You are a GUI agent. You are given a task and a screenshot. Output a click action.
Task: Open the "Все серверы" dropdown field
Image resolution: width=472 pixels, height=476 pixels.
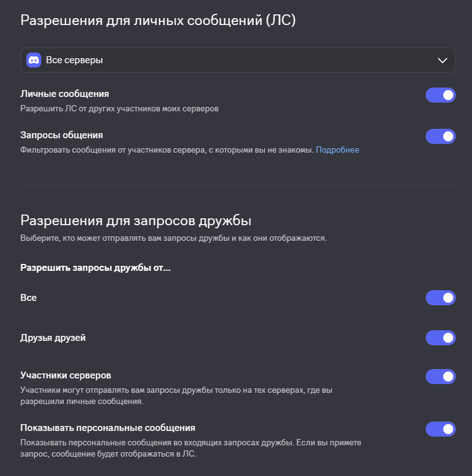(238, 60)
